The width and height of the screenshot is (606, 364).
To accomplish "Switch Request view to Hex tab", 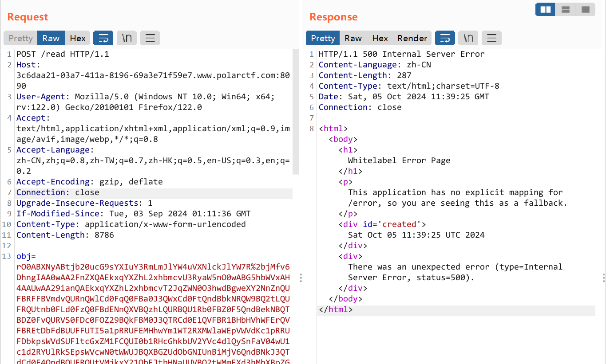I will [x=78, y=38].
